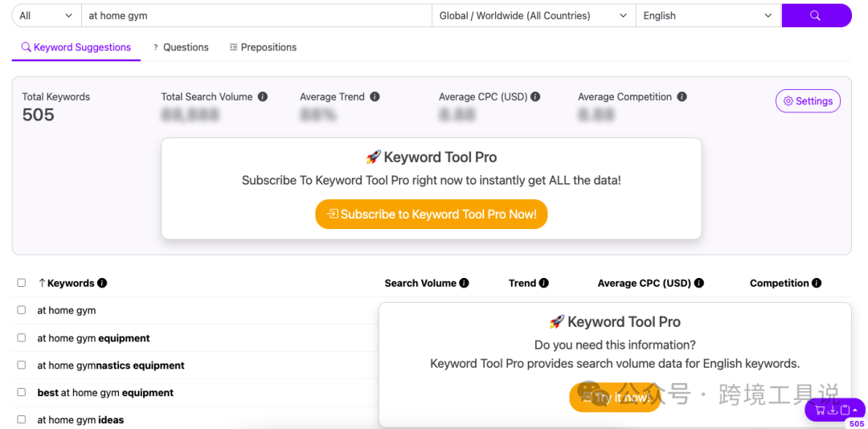Click Average CPC column info icon
The width and height of the screenshot is (868, 429).
(x=699, y=283)
